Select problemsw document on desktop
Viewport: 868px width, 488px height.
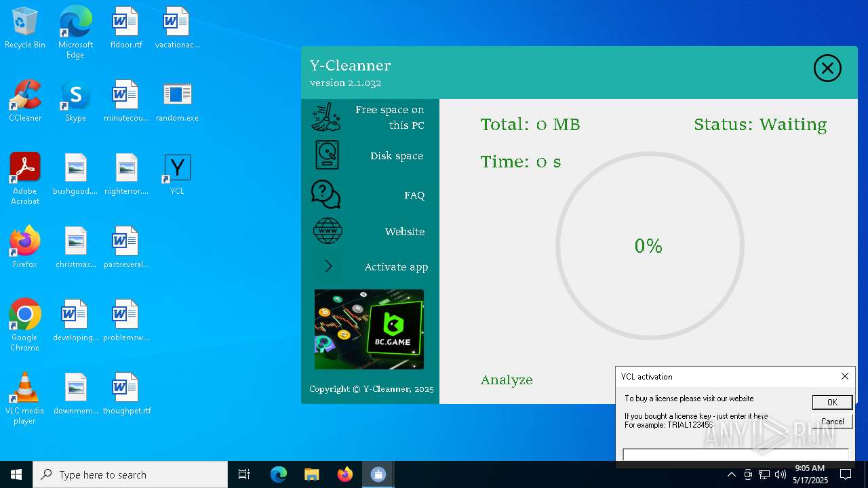tap(126, 321)
